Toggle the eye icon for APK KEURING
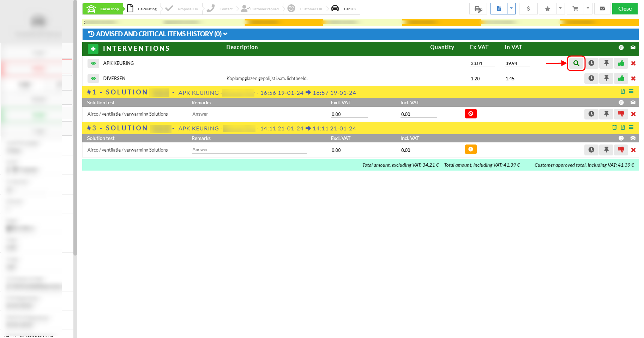The height and width of the screenshot is (338, 644). coord(93,63)
